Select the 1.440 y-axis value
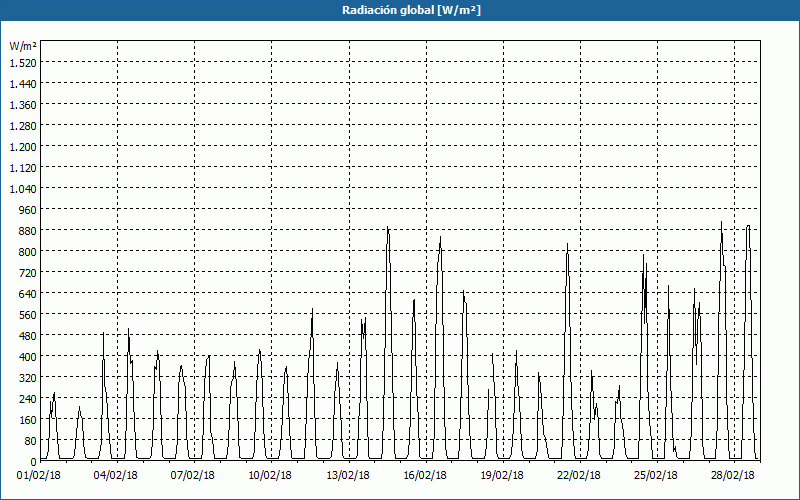 [23, 83]
